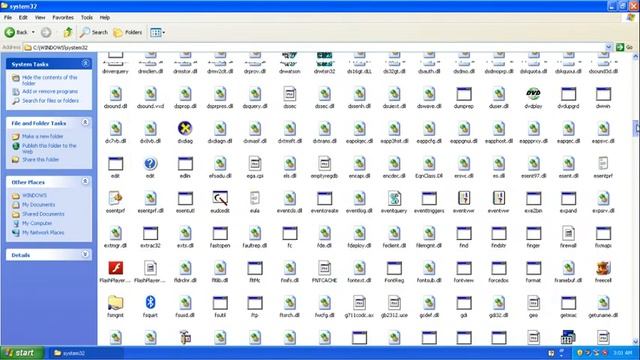Click Share this folder link

40,160
